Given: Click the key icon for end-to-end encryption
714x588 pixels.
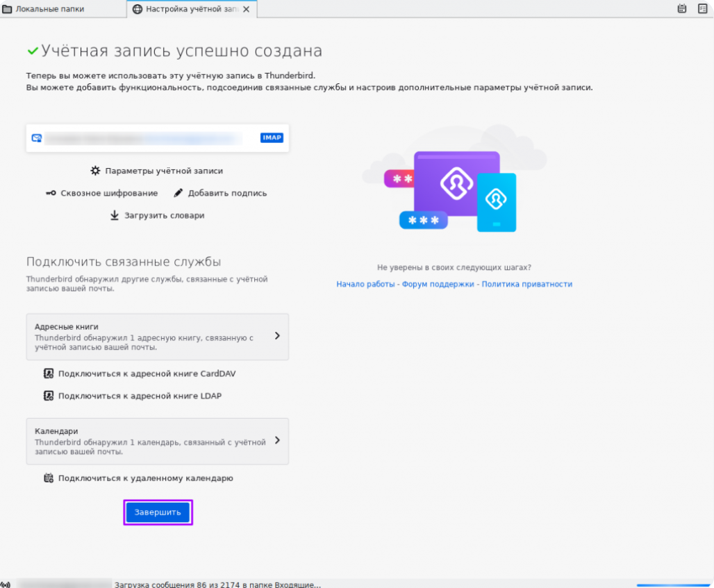Looking at the screenshot, I should (51, 194).
